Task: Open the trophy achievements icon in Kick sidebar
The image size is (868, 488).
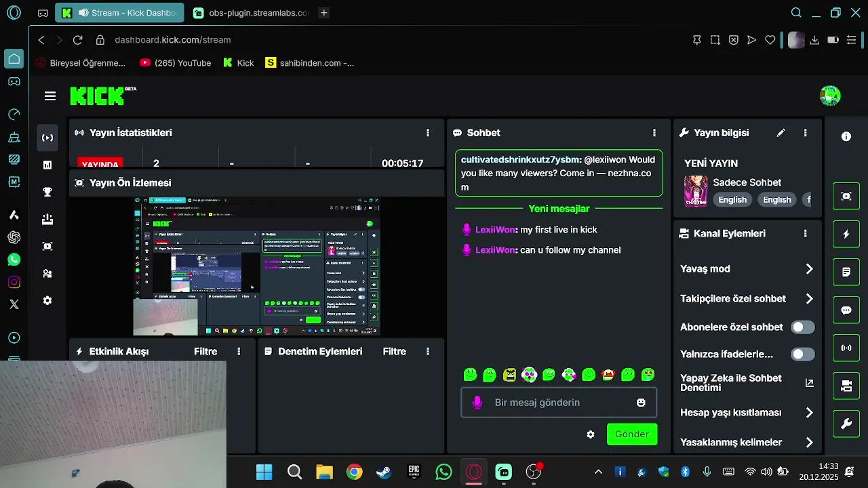Action: coord(47,192)
